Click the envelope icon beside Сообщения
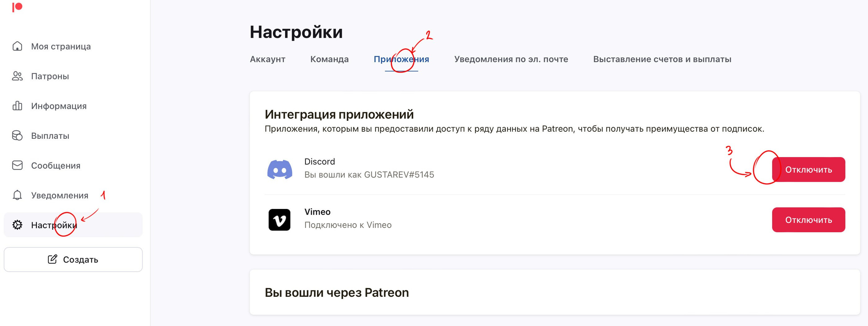Viewport: 868px width, 326px height. (17, 165)
